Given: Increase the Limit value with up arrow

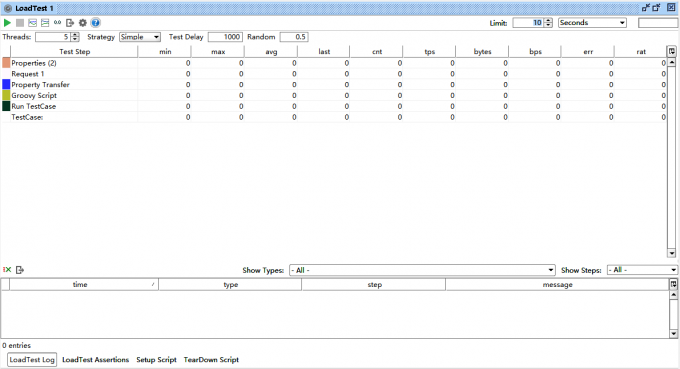Looking at the screenshot, I should coord(548,20).
